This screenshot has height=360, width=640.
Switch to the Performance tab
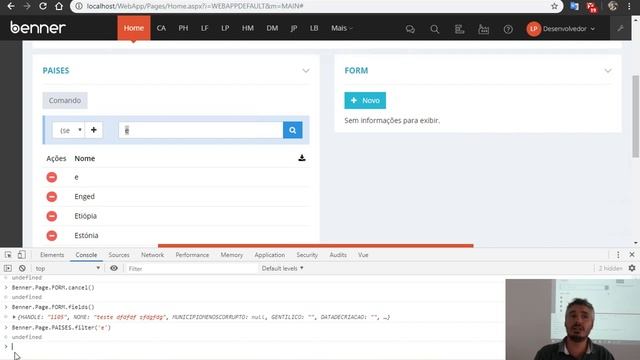click(x=192, y=255)
